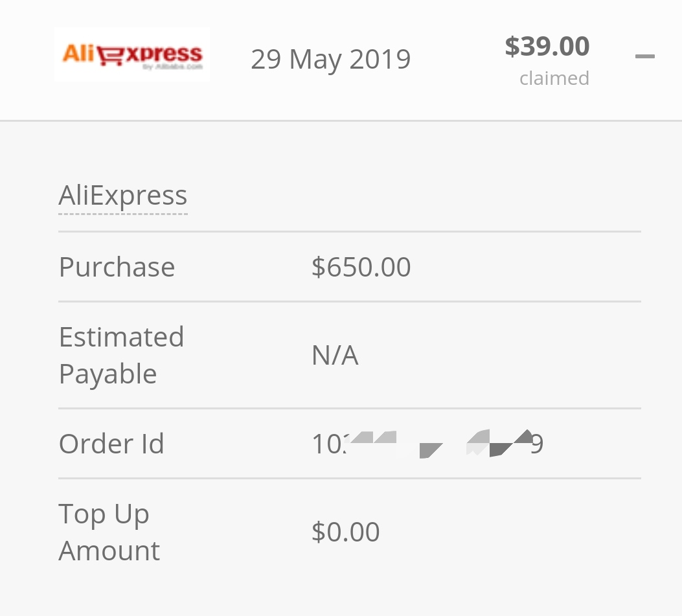Select the 29 May 2019 date
This screenshot has width=682, height=616.
tap(330, 59)
